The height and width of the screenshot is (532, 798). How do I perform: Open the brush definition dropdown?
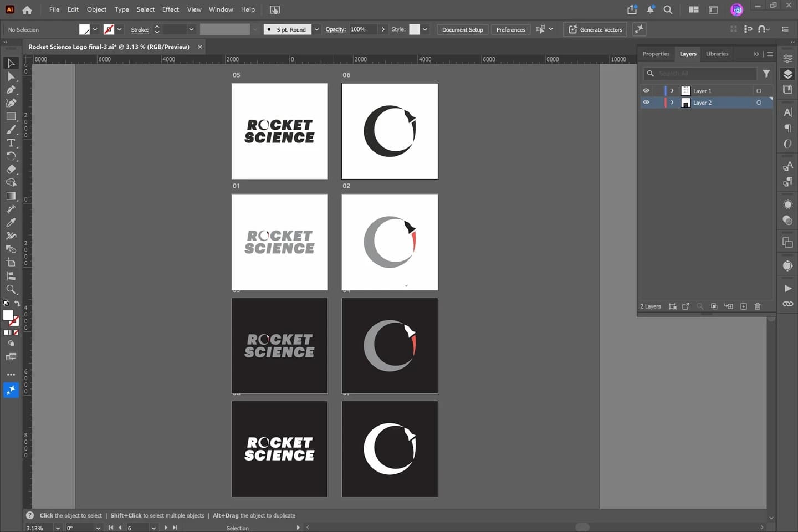point(316,29)
